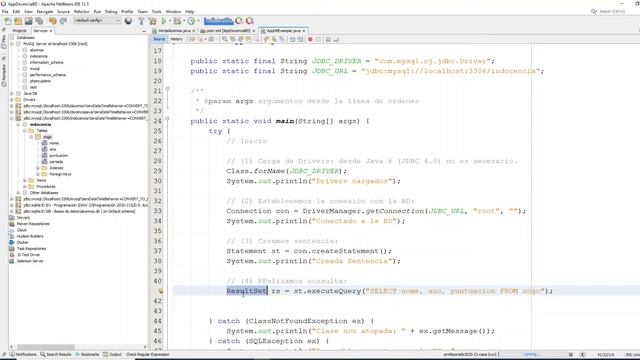Switch to the History view button
The image size is (640, 360).
[176, 39]
